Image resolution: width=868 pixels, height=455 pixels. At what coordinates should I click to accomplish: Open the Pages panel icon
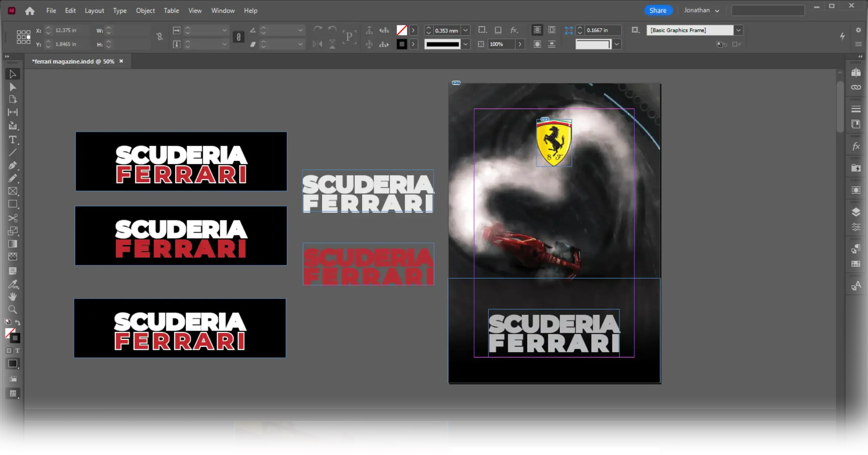[856, 72]
